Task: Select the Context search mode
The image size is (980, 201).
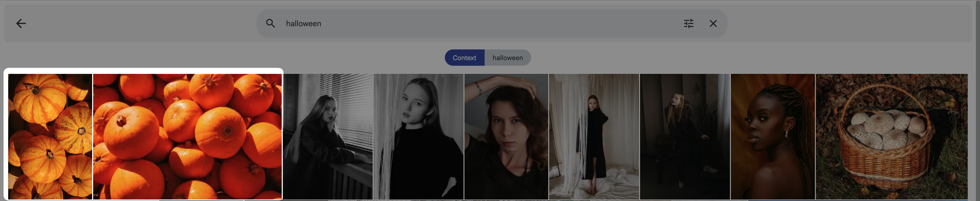Action: pyautogui.click(x=464, y=58)
